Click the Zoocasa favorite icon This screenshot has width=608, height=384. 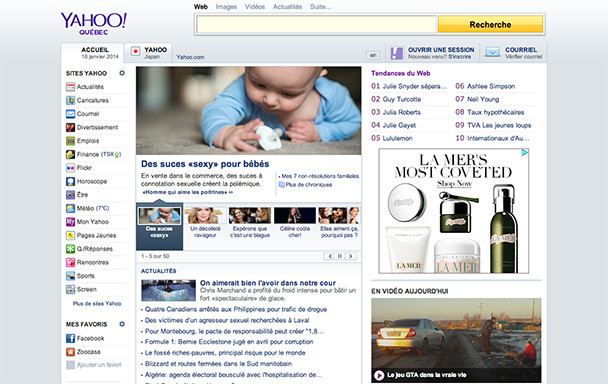click(70, 352)
